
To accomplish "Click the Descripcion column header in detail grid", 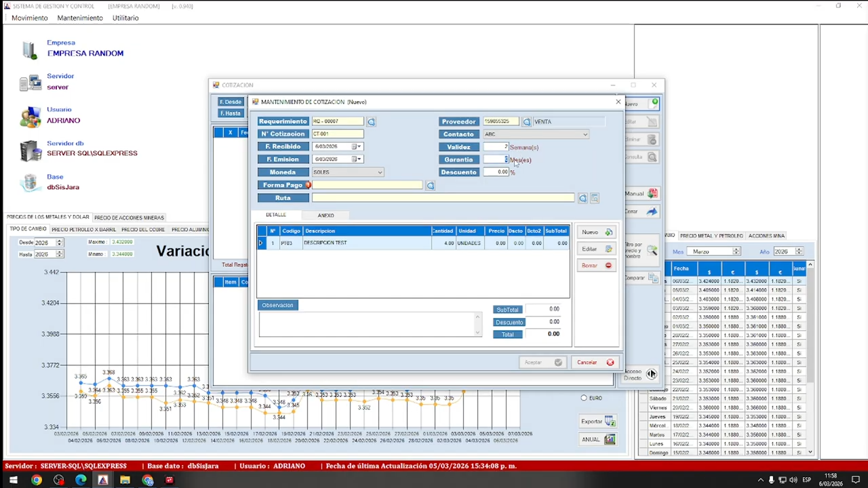I will [367, 231].
